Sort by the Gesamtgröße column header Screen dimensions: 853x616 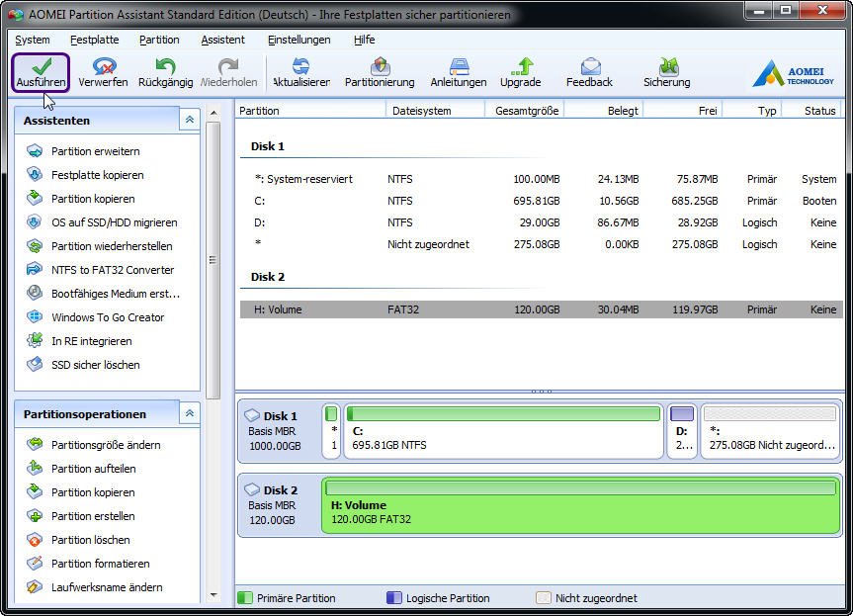525,111
